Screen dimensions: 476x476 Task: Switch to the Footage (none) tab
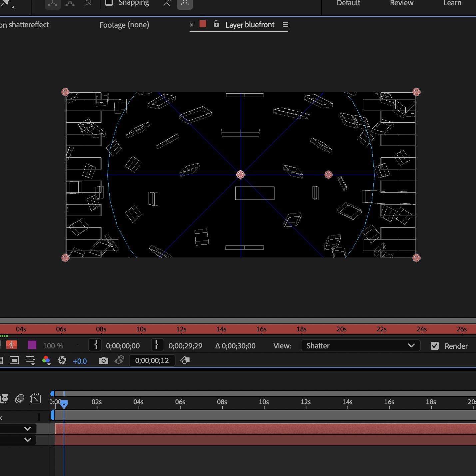click(x=124, y=25)
